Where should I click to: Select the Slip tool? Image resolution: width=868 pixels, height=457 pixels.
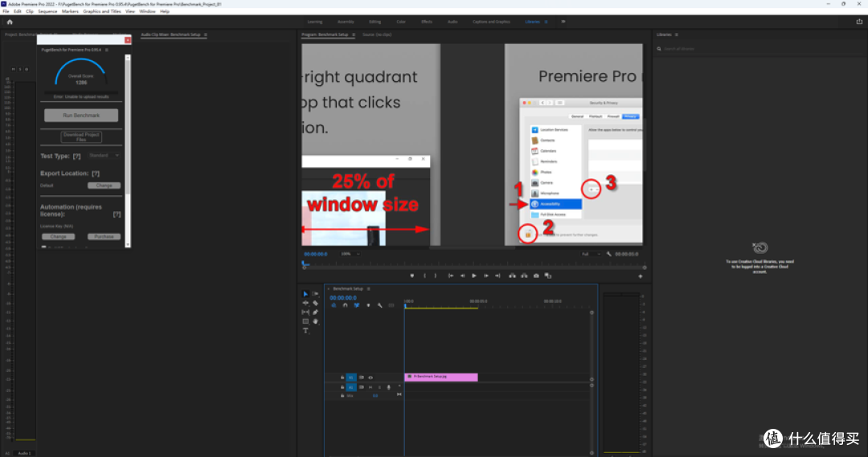coord(305,312)
